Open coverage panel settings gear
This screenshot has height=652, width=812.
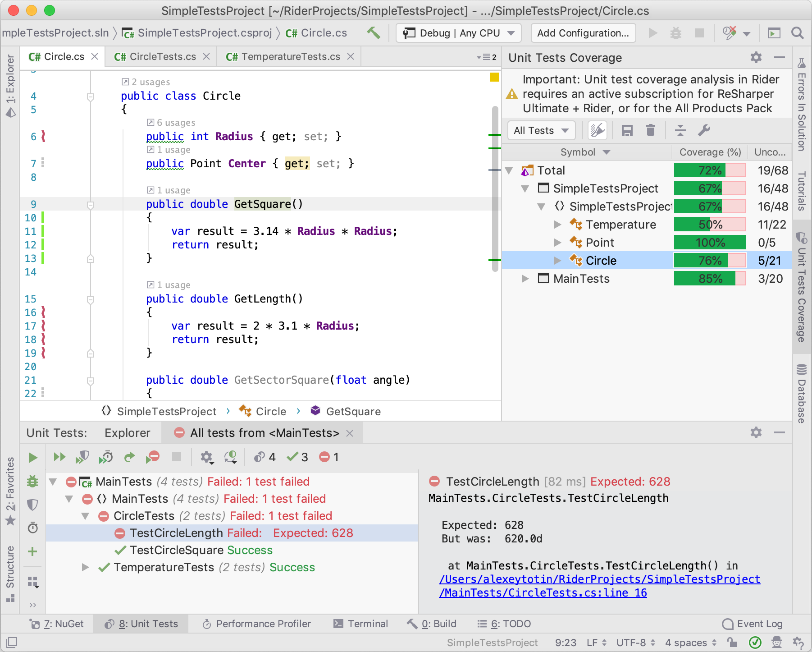[756, 57]
